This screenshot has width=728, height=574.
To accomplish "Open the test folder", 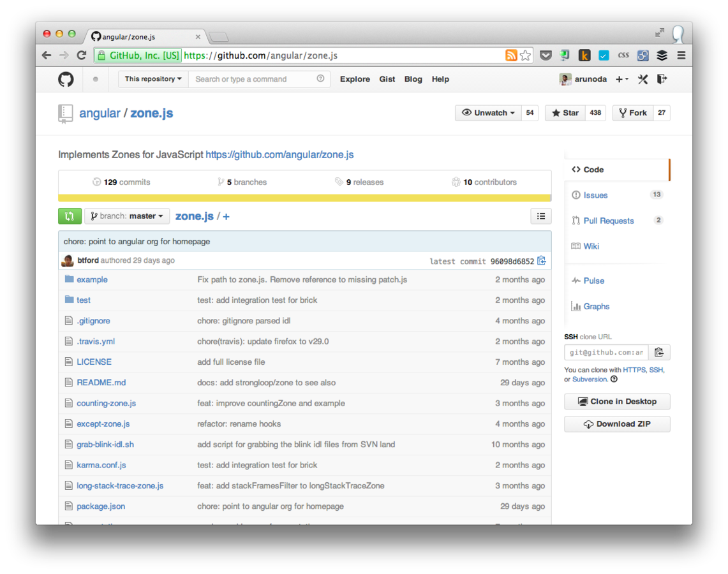I will (84, 300).
